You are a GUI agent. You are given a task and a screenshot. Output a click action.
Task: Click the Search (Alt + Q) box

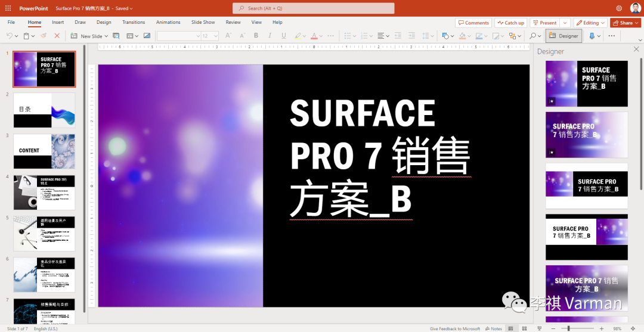click(x=314, y=8)
